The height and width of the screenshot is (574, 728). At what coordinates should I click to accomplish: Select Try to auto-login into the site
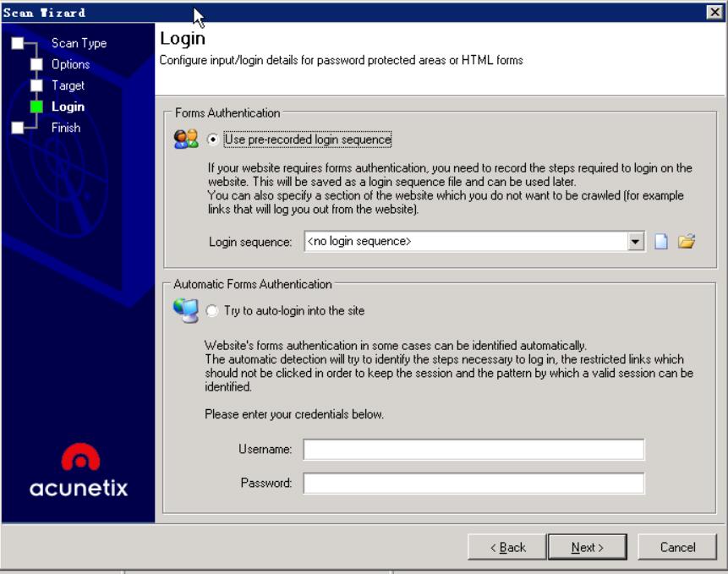pyautogui.click(x=211, y=310)
